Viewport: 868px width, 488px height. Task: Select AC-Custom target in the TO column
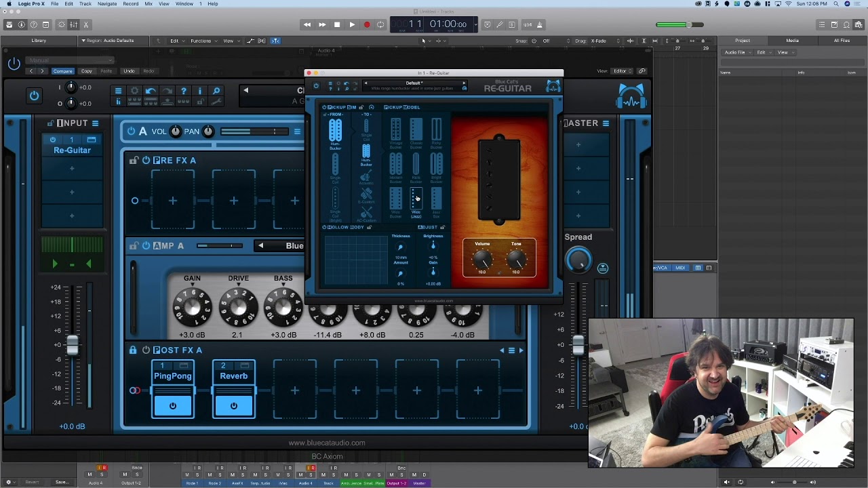pyautogui.click(x=366, y=215)
